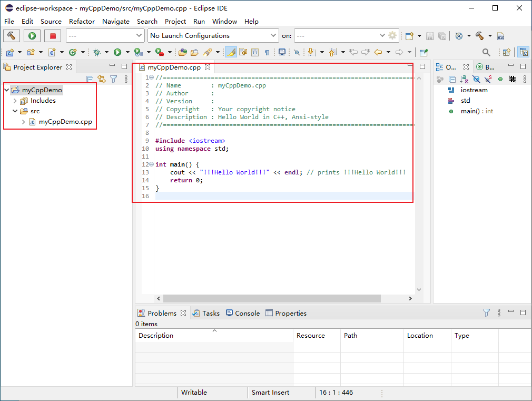Open the Project menu

tap(175, 22)
